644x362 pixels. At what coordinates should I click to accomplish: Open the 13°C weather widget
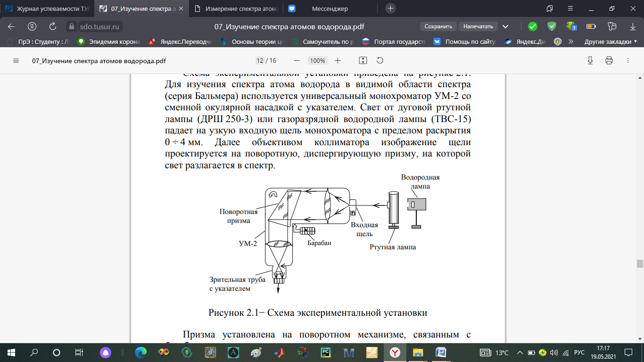tap(495, 353)
